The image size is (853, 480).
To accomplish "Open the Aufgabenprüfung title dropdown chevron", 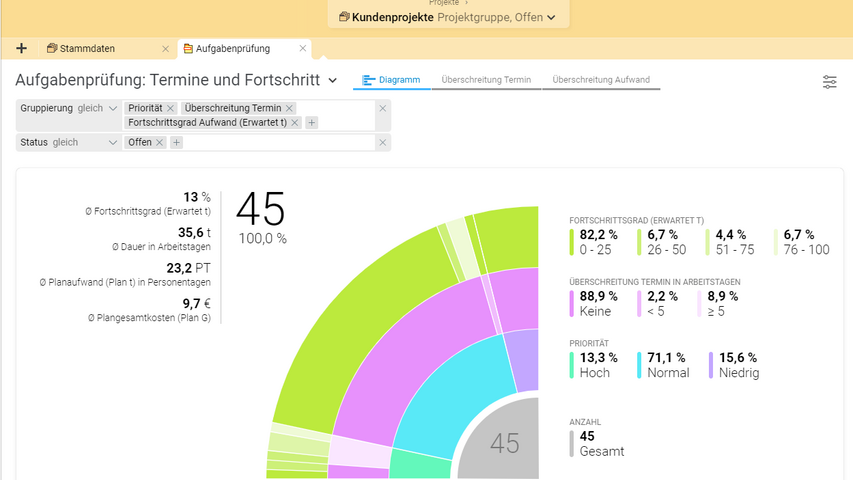I will (x=333, y=80).
